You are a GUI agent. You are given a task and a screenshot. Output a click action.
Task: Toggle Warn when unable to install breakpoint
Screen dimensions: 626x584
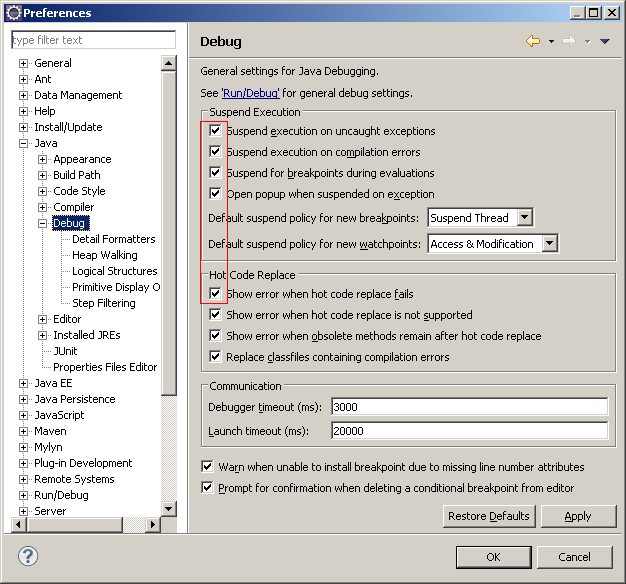(207, 466)
